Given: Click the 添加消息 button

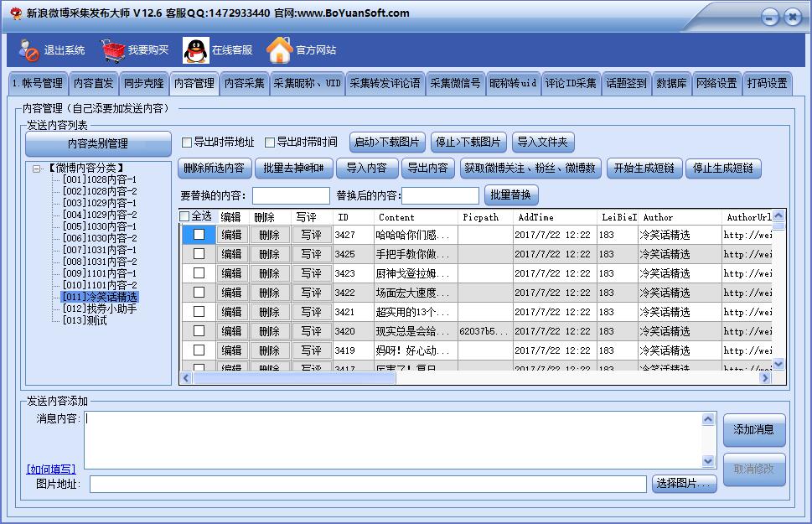Looking at the screenshot, I should [x=753, y=429].
